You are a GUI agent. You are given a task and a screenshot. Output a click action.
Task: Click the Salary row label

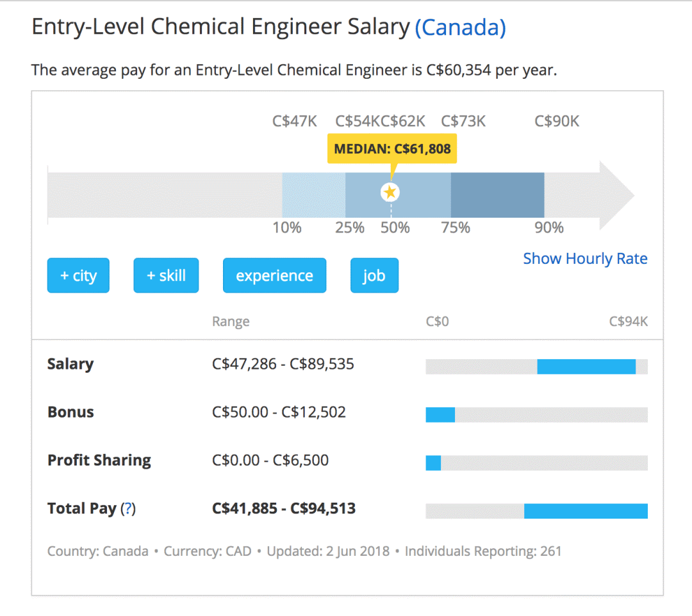tap(70, 364)
